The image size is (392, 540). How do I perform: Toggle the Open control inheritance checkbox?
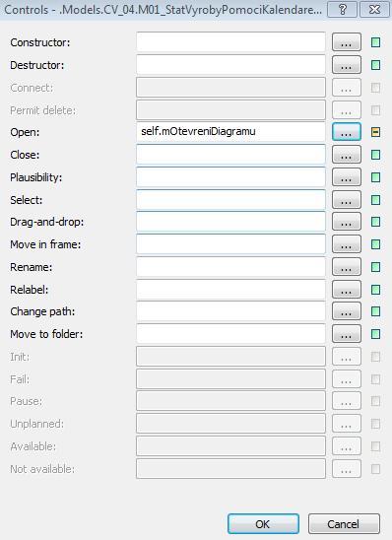pos(376,132)
